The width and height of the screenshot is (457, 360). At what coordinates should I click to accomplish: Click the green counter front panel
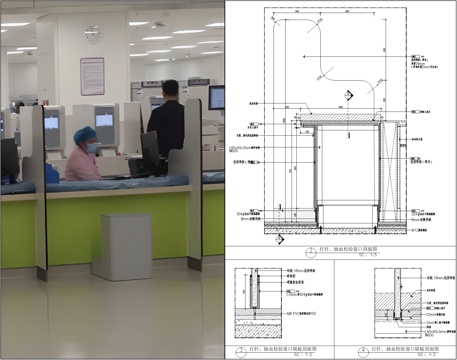coord(117,227)
